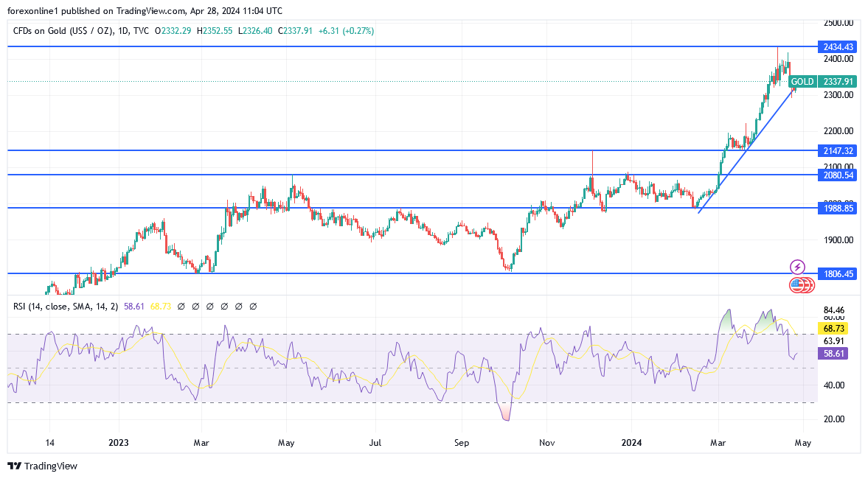868x479 pixels.
Task: Click the 40.00 RSI scale label
Action: 833,385
